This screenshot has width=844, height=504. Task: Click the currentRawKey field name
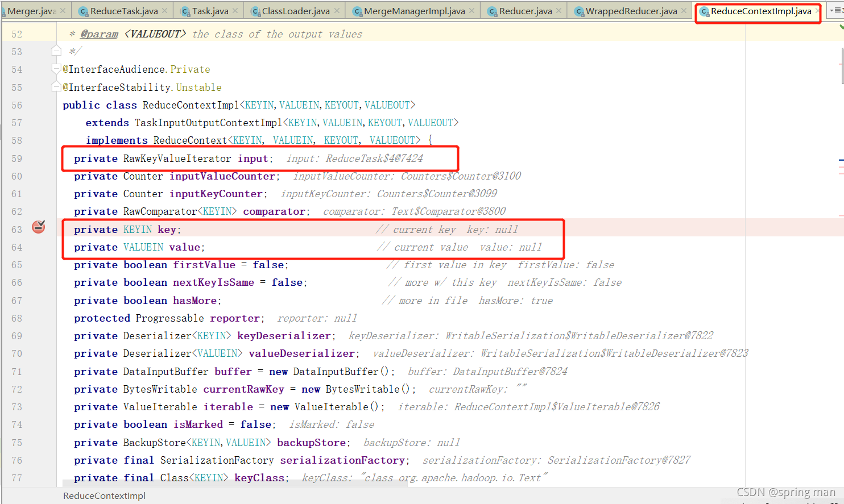243,389
